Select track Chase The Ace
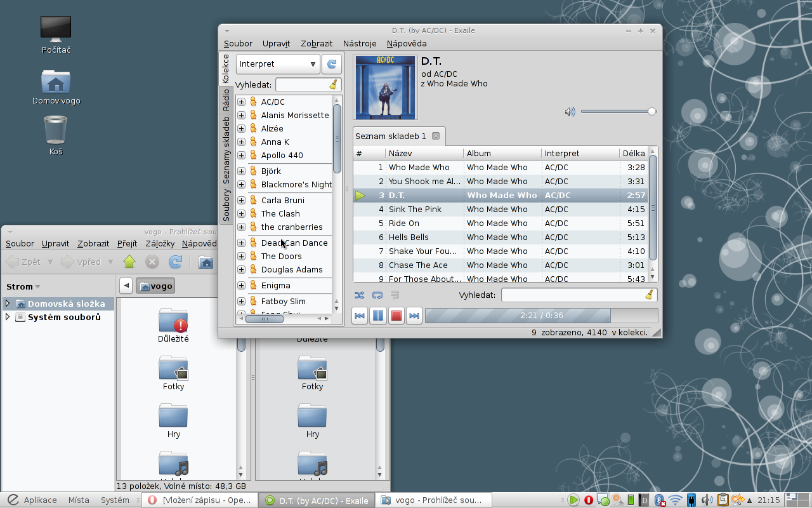812x508 pixels. coord(501,265)
